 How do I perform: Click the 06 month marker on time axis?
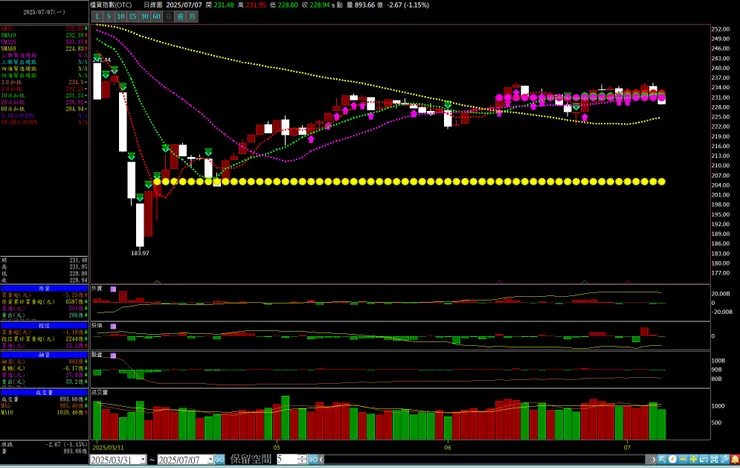(x=448, y=447)
